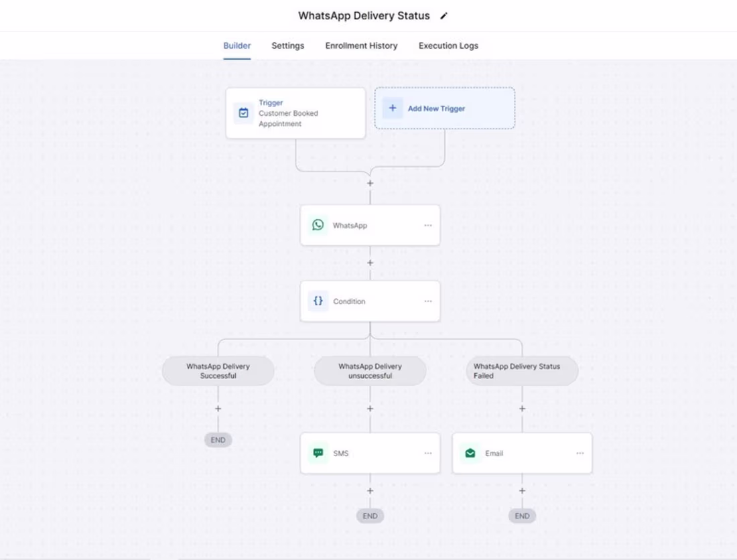This screenshot has width=737, height=560.
Task: Click the Add New Trigger button
Action: 444,108
